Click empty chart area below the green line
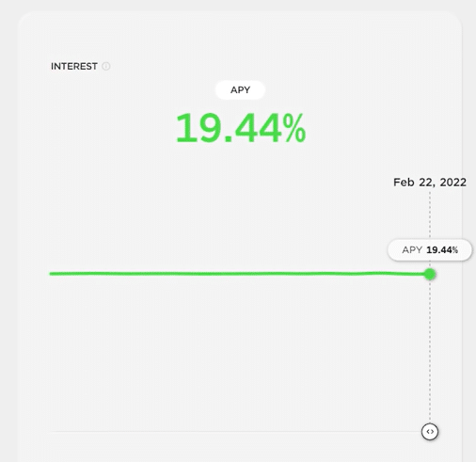 pos(238,351)
